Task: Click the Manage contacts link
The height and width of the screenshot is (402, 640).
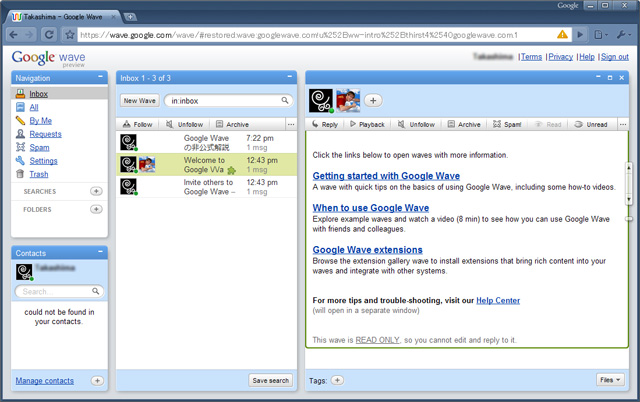Action: [44, 381]
